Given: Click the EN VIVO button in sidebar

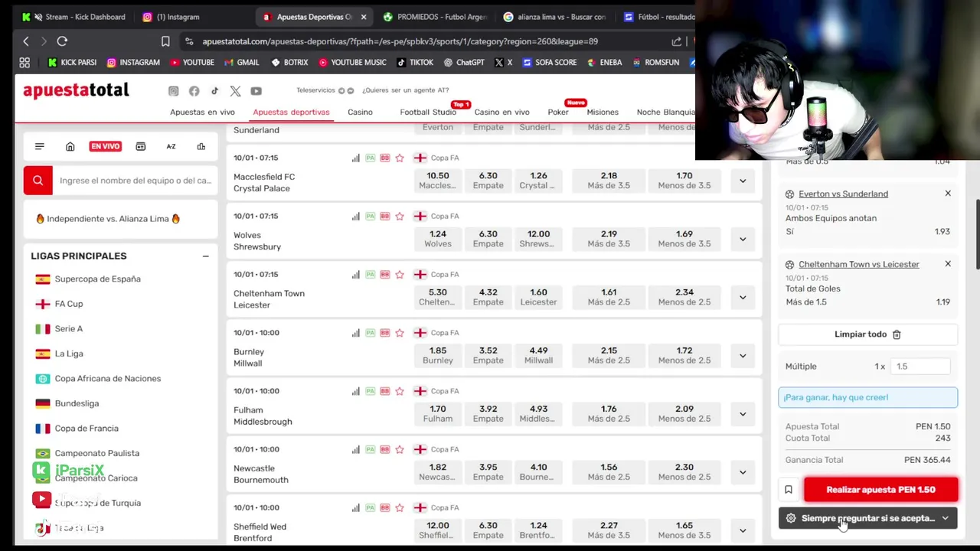Looking at the screenshot, I should click(106, 146).
